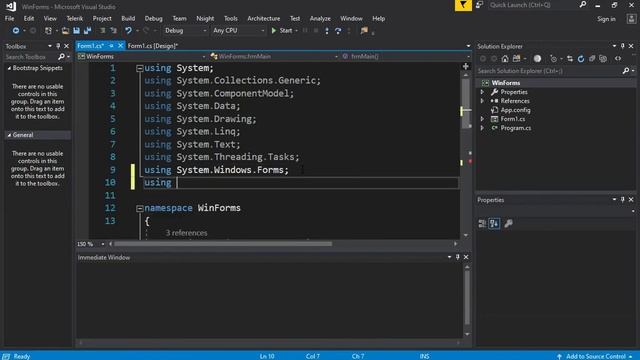Viewport: 640px width, 360px height.
Task: Click the Undo arrow icon
Action: point(128,31)
